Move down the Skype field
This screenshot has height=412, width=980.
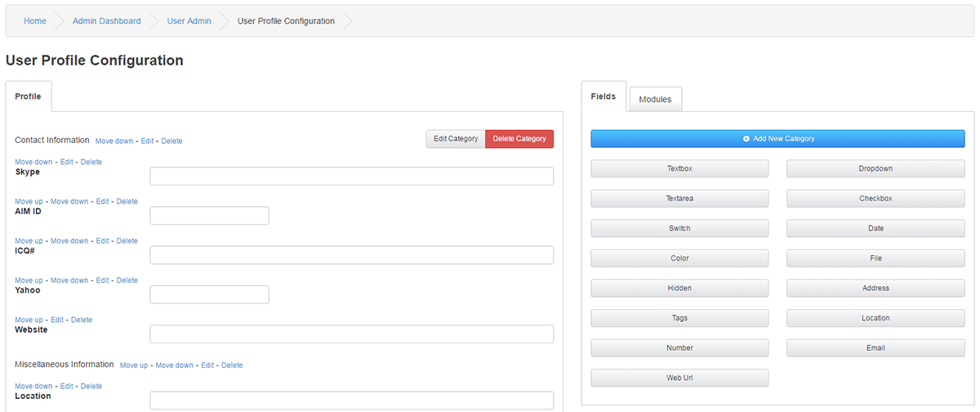pos(33,162)
